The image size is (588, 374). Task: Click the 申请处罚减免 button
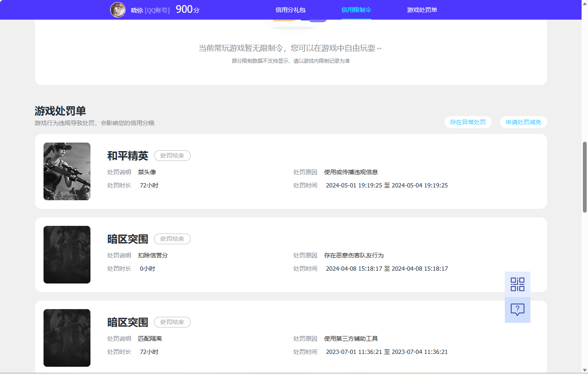pyautogui.click(x=524, y=122)
